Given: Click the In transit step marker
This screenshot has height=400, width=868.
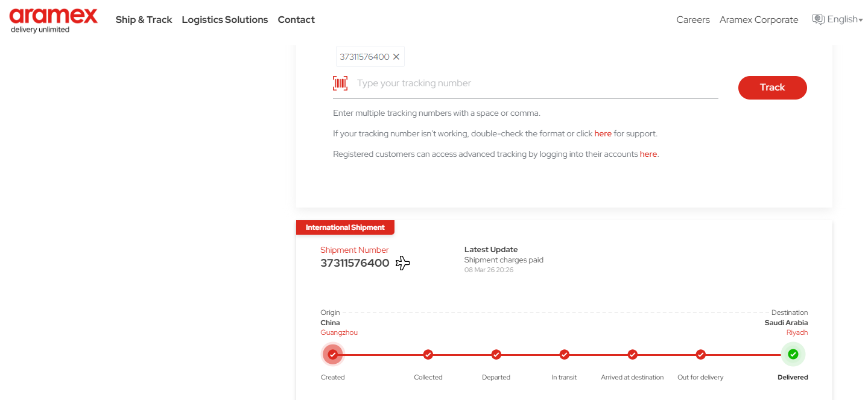Looking at the screenshot, I should coord(564,354).
